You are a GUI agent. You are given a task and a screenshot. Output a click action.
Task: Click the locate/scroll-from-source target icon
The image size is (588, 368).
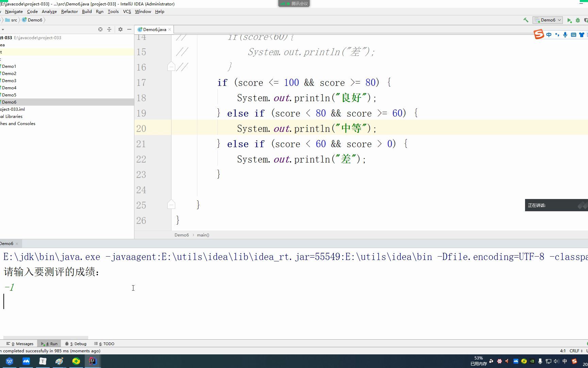click(x=100, y=29)
